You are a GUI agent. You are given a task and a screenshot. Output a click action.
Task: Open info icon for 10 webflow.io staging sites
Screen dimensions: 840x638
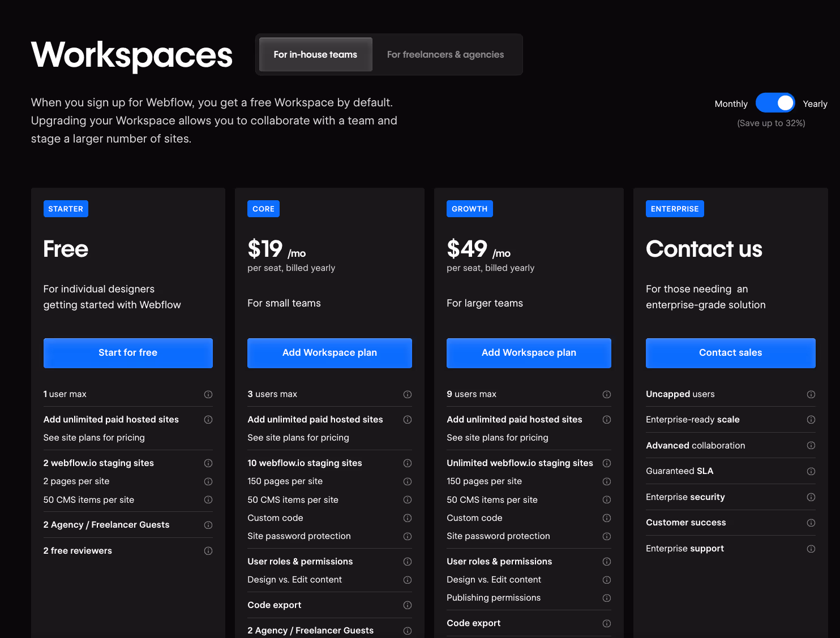tap(408, 463)
